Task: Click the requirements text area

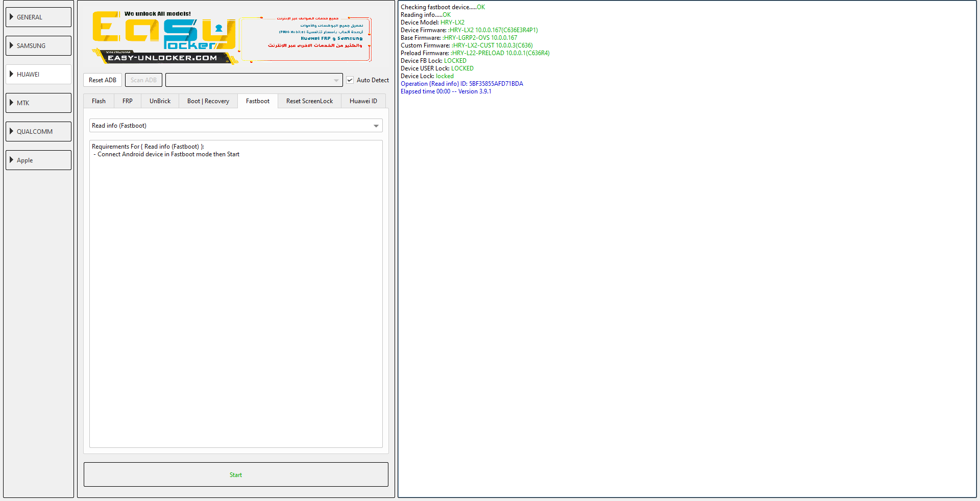Action: (236, 294)
